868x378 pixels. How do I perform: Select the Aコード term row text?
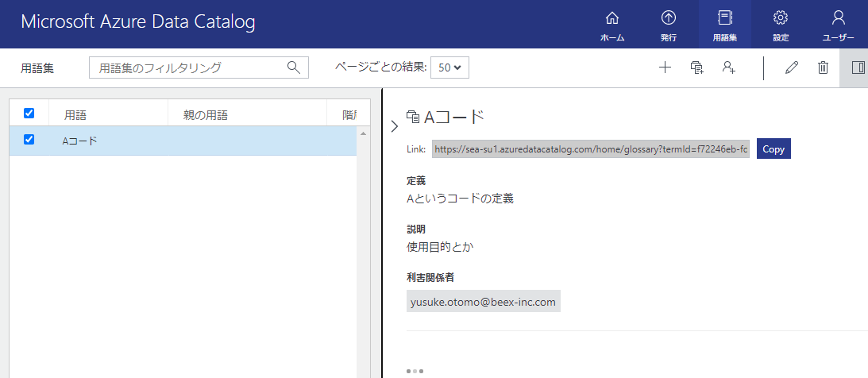pyautogui.click(x=79, y=141)
